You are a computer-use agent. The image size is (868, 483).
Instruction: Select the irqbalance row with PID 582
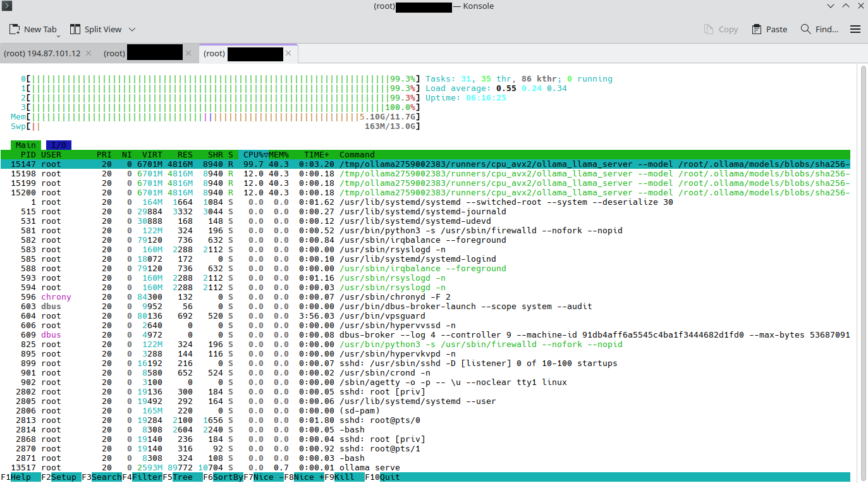[425, 240]
